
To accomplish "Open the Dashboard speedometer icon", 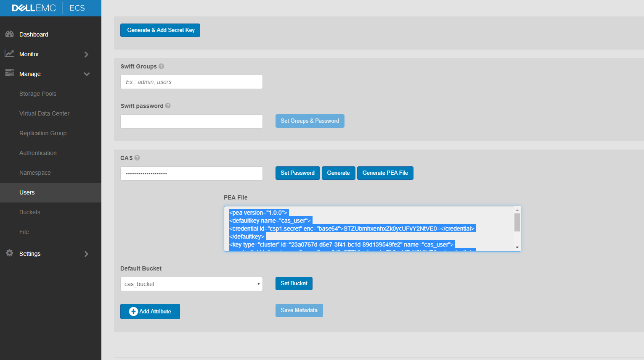I will [x=9, y=34].
